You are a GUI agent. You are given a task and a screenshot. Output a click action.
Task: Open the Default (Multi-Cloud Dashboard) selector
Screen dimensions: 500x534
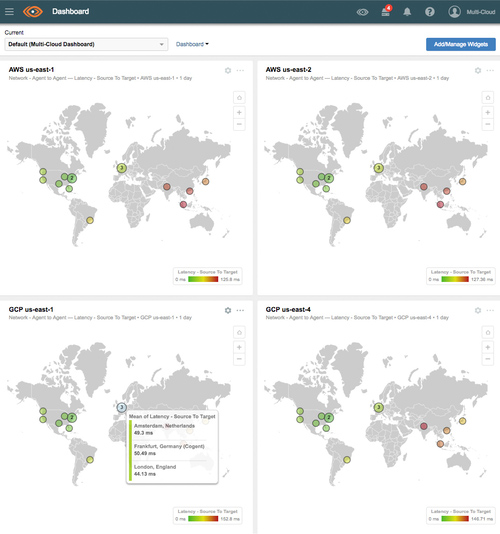click(x=86, y=44)
